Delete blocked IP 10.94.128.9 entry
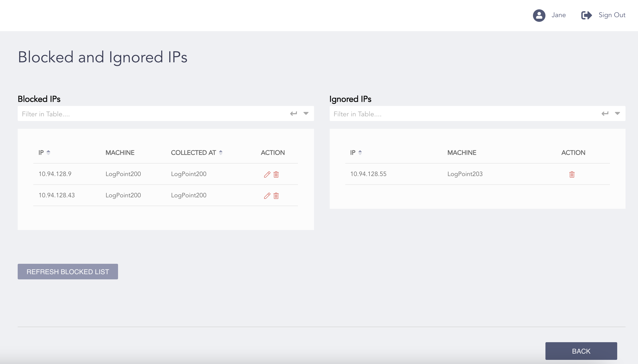 [276, 174]
